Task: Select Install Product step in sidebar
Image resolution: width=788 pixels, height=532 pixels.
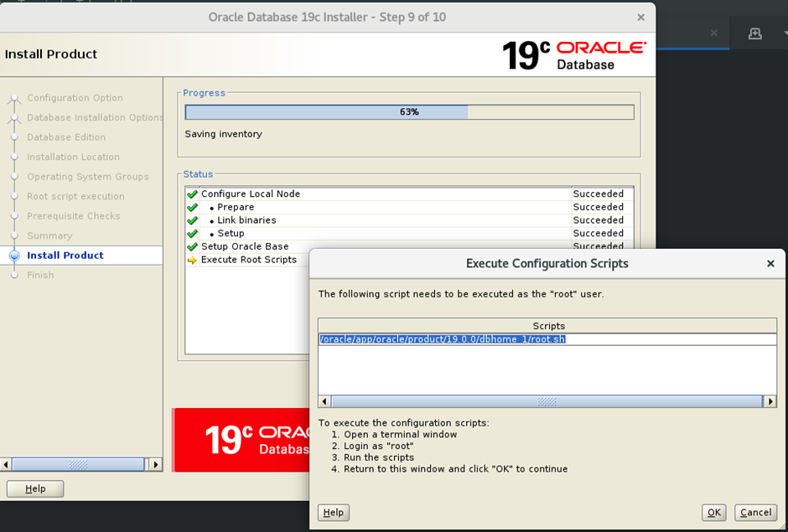Action: pos(65,256)
